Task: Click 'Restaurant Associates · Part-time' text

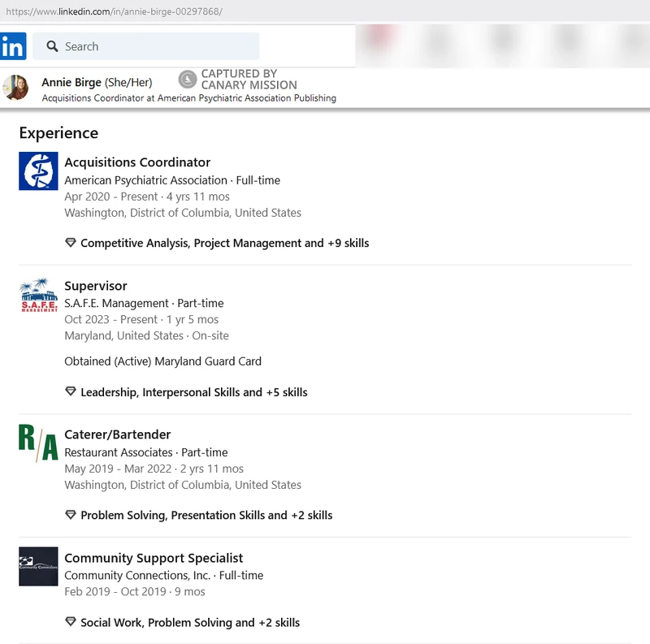Action: tap(146, 452)
